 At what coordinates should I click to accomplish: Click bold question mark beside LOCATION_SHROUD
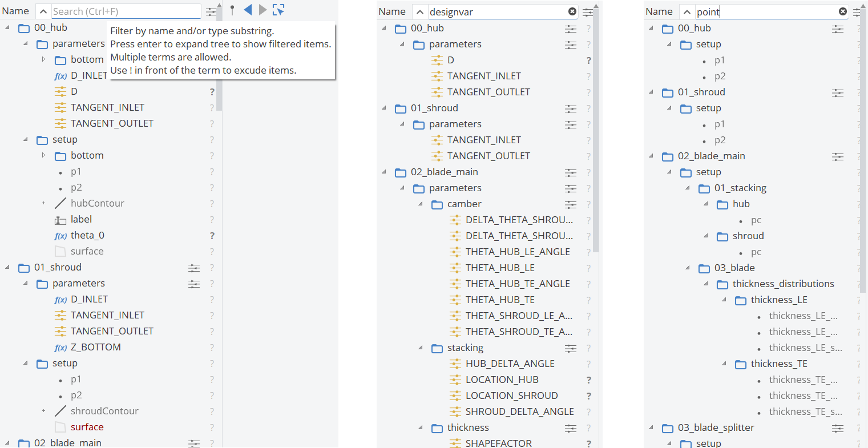pyautogui.click(x=588, y=396)
